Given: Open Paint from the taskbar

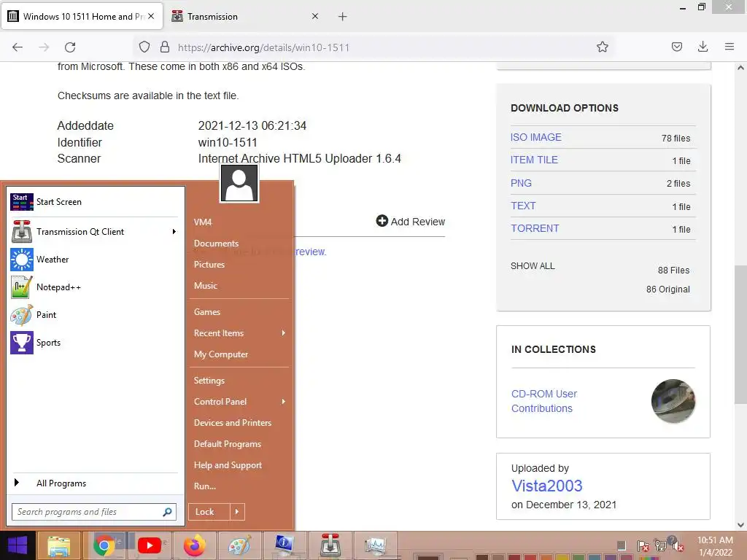Looking at the screenshot, I should [239, 545].
